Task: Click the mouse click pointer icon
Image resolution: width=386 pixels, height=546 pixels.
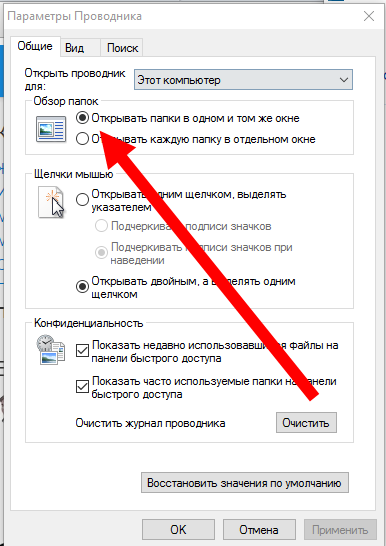Action: tap(51, 203)
